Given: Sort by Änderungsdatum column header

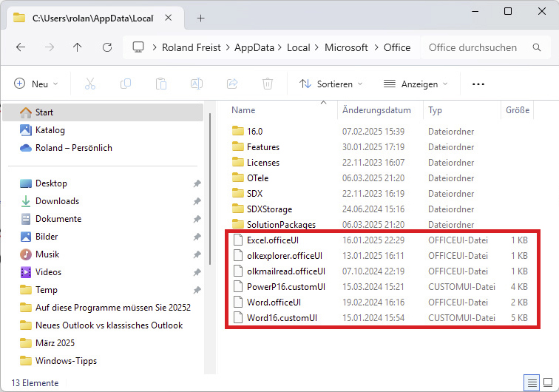Looking at the screenshot, I should click(376, 110).
